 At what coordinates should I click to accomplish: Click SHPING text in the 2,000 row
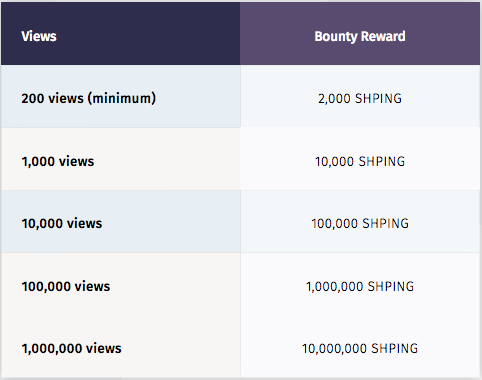(x=378, y=98)
